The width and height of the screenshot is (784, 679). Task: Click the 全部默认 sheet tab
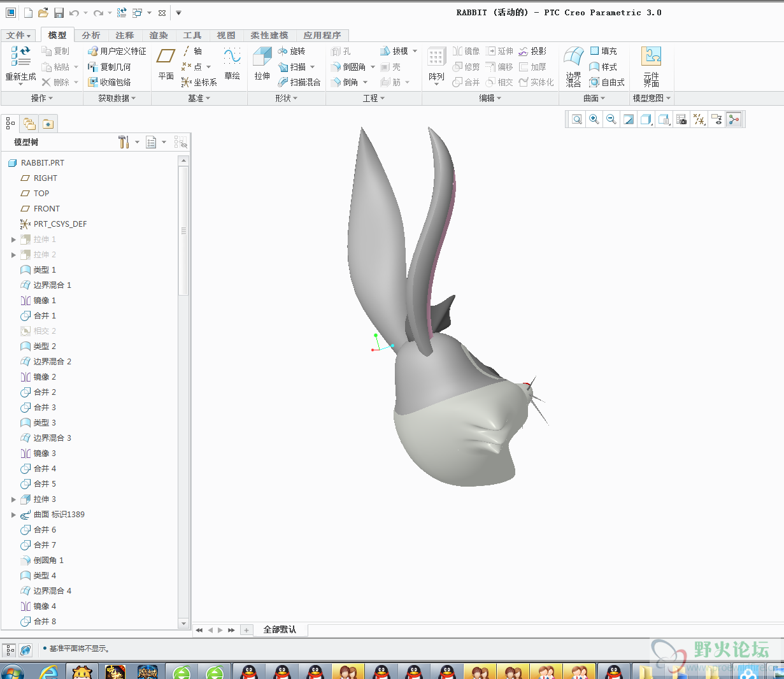280,629
